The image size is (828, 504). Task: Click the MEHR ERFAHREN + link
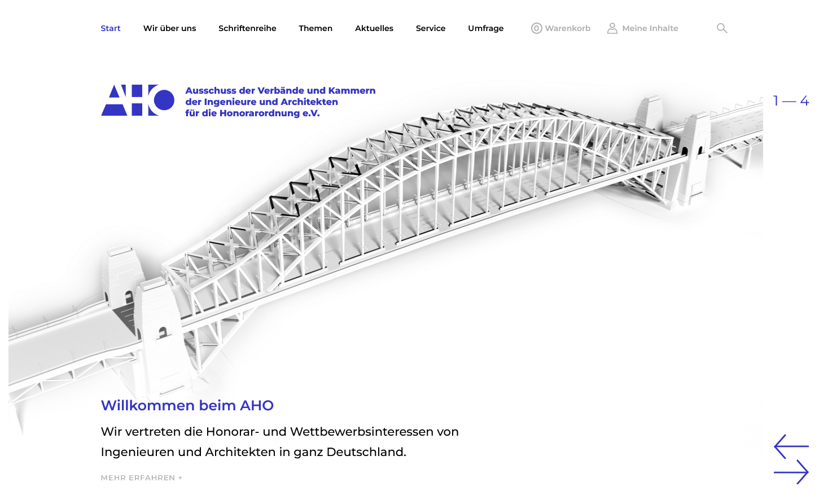pos(141,477)
